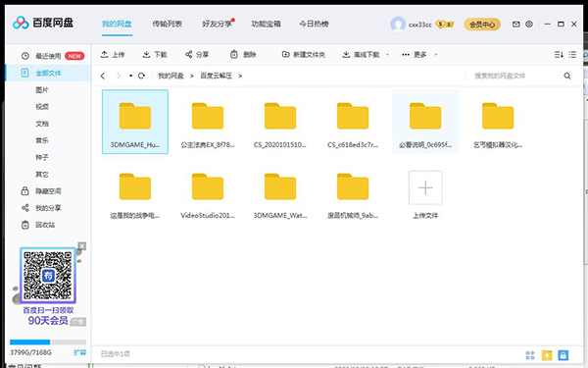The width and height of the screenshot is (588, 368).
Task: Open settings gear icon in title bar
Action: coord(529,24)
